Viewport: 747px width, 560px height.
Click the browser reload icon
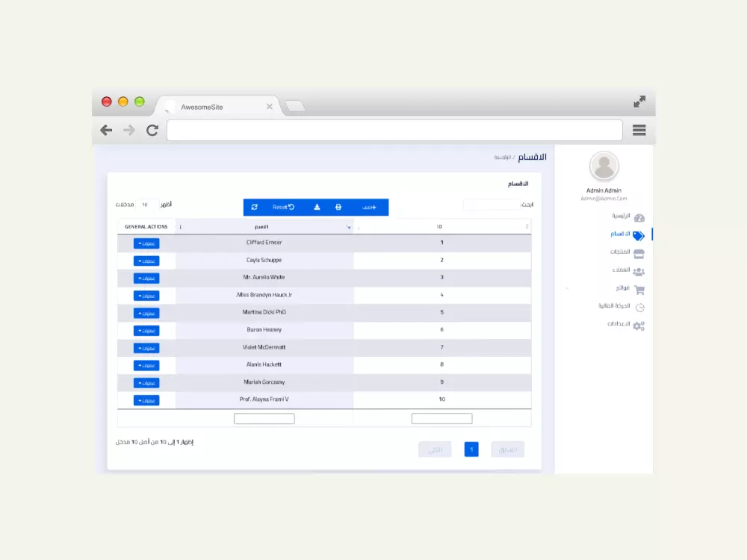tap(152, 129)
